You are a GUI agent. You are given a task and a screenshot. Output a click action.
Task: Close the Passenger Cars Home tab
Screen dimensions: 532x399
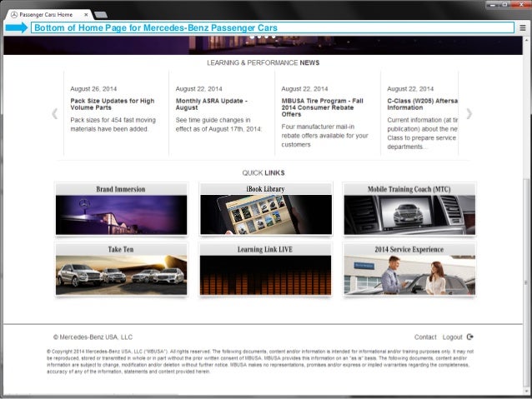(86, 14)
